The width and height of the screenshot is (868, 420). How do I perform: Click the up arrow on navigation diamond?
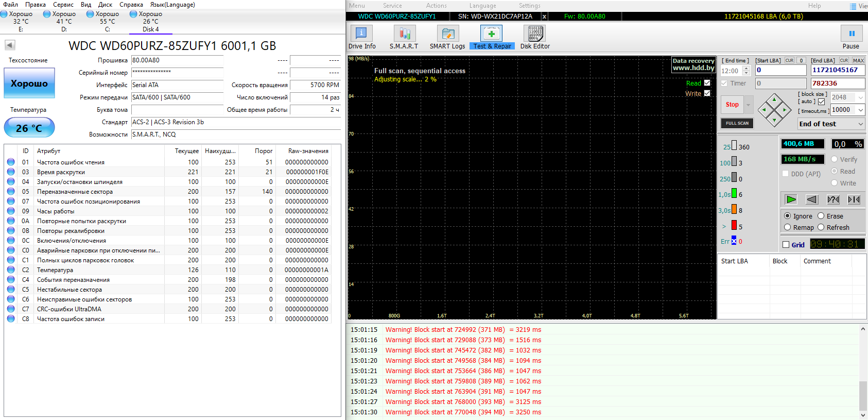774,99
